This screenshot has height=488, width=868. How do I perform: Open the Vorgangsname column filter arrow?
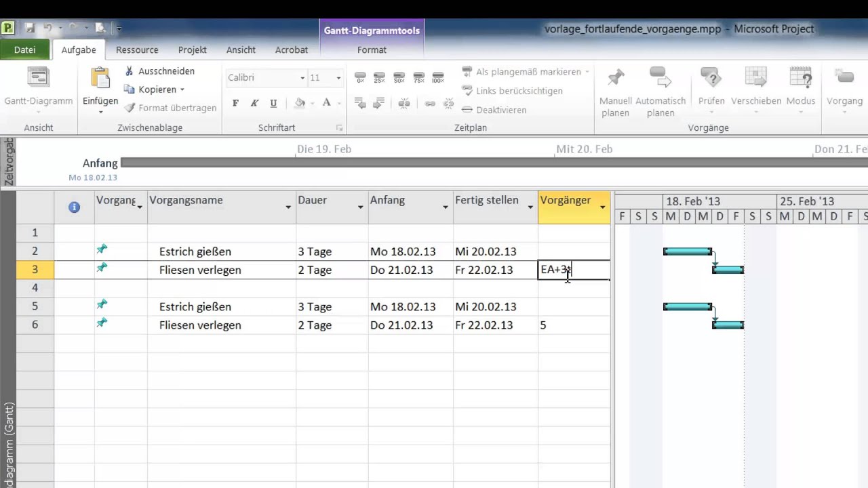tap(288, 207)
